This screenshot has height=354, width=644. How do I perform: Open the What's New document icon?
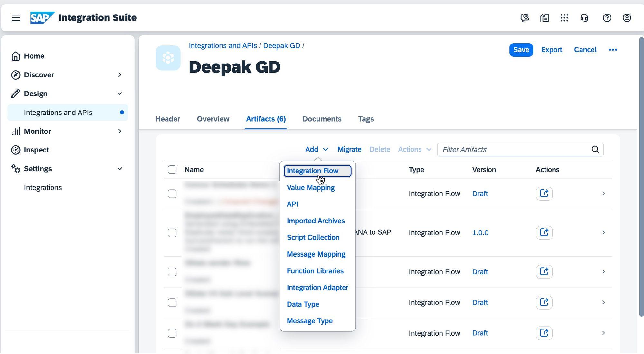[x=544, y=18]
